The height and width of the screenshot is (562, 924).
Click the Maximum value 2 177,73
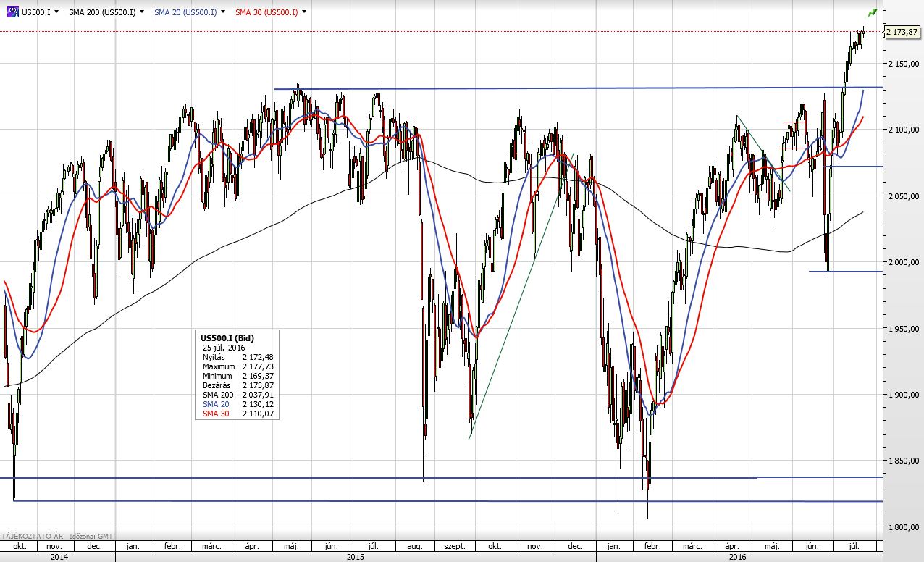point(258,366)
